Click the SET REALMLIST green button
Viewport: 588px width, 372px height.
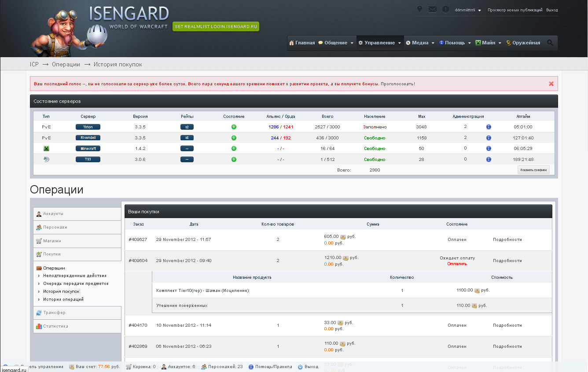216,27
